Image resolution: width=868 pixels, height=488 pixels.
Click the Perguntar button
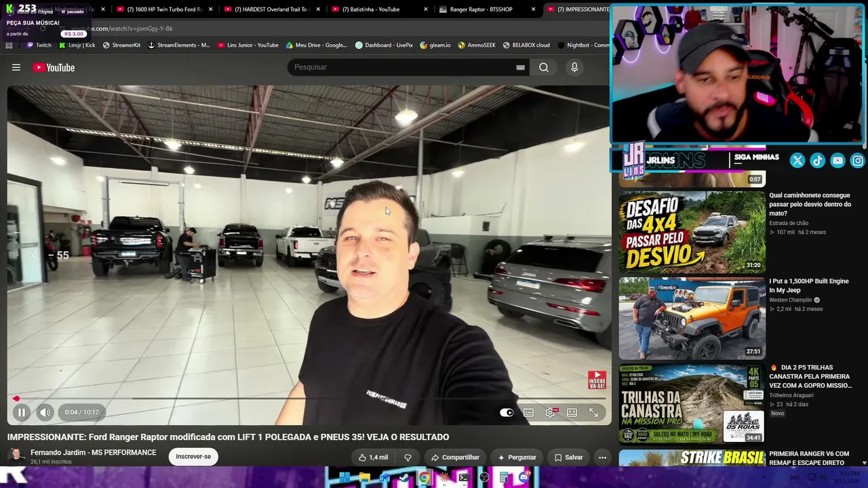(x=517, y=457)
